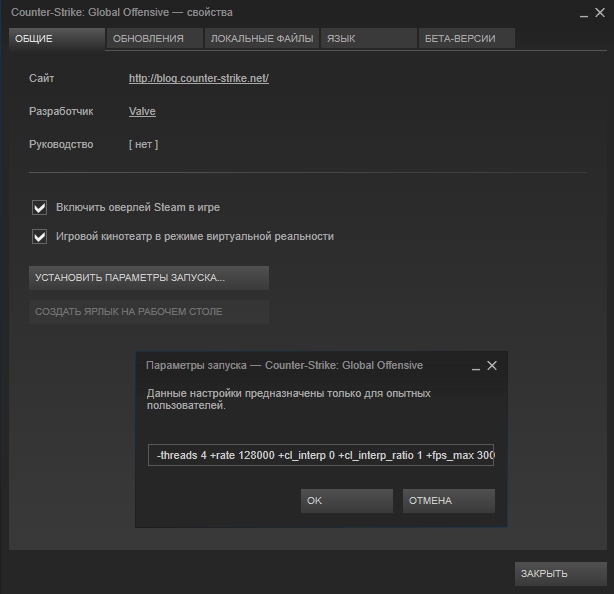Click the 'Counter-Strike: Global Offensive — свойства' title
This screenshot has height=594, width=614.
tap(122, 13)
